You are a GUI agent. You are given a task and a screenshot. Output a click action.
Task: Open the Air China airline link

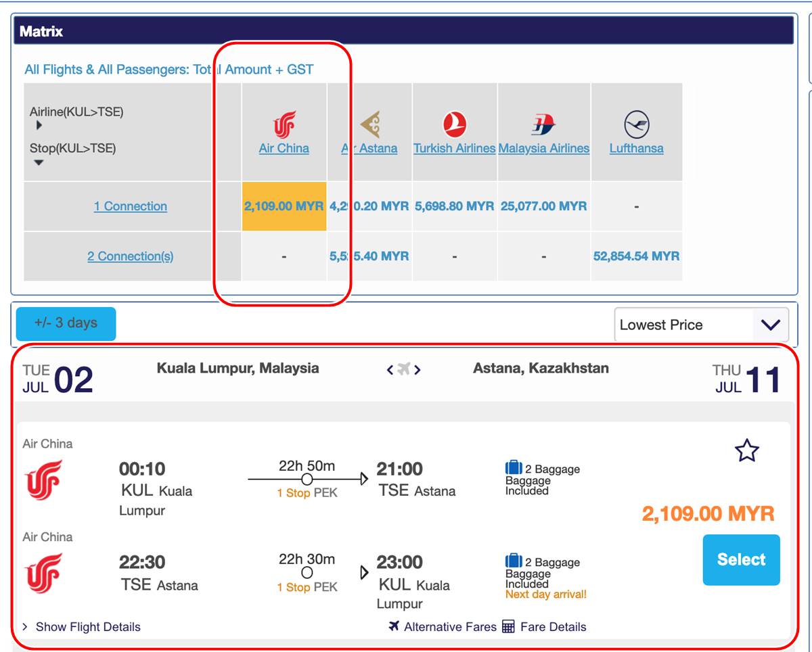click(284, 148)
